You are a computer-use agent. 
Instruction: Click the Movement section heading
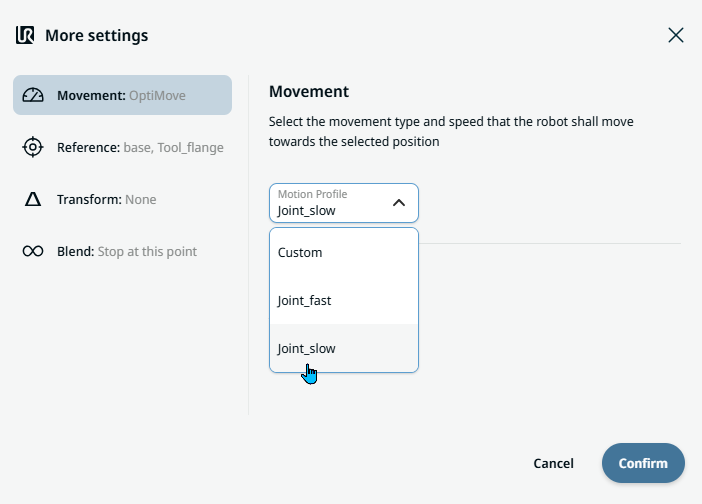(309, 92)
